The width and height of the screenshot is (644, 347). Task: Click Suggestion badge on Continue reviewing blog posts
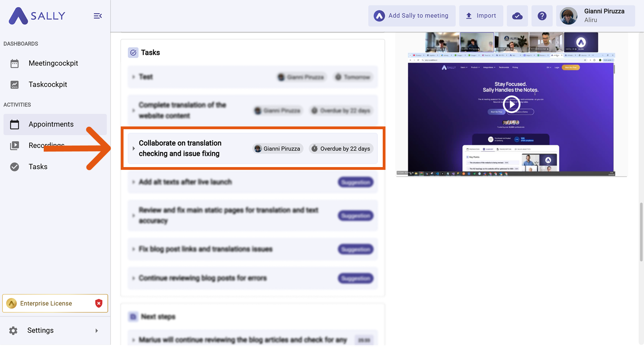(356, 278)
